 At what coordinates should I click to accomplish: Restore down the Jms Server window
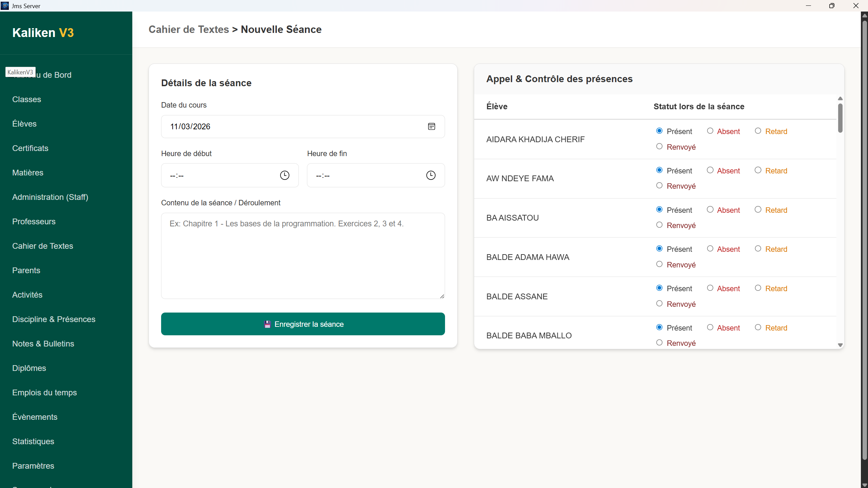pos(831,5)
